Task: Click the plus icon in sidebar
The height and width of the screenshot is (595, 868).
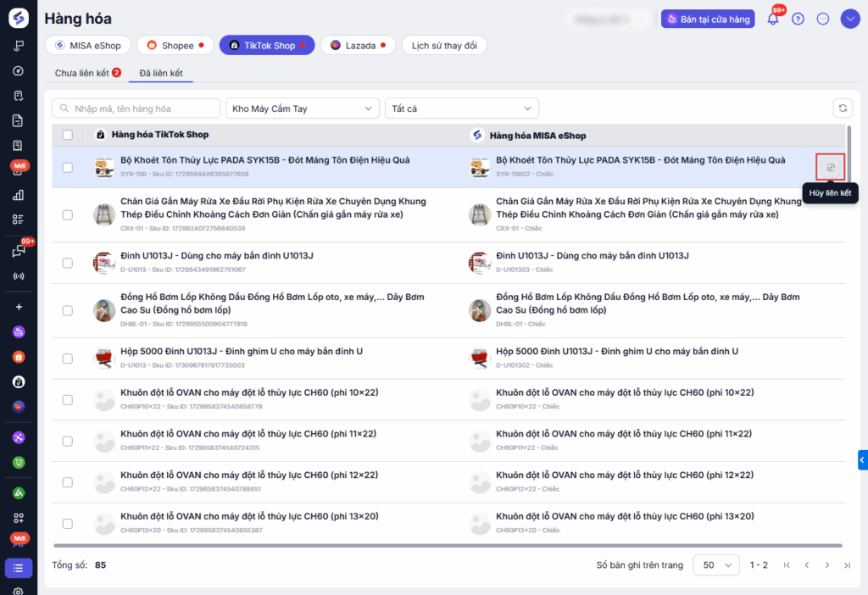Action: tap(19, 307)
